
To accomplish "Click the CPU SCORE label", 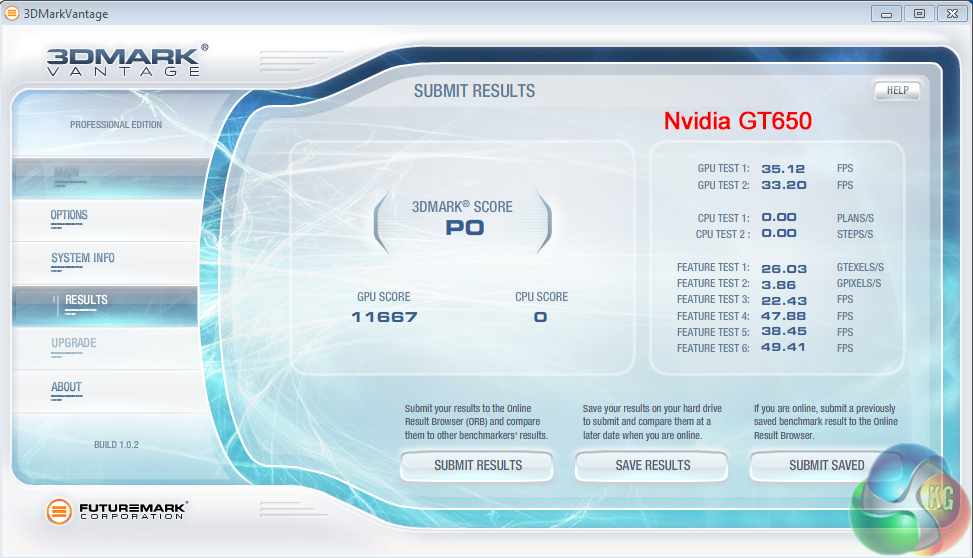I will (x=542, y=297).
